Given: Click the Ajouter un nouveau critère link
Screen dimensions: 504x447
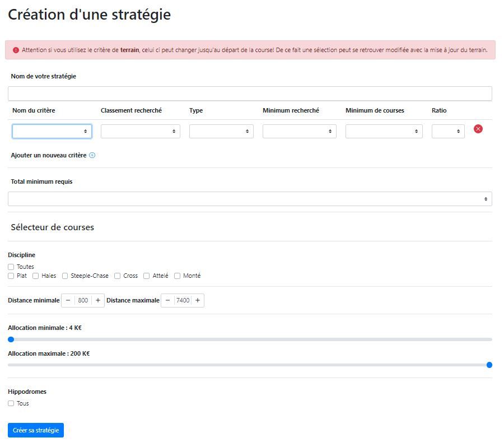Looking at the screenshot, I should (x=49, y=155).
